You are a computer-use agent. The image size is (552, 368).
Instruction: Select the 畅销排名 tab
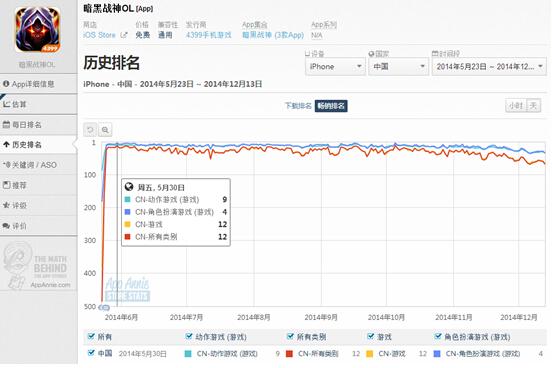pyautogui.click(x=331, y=106)
